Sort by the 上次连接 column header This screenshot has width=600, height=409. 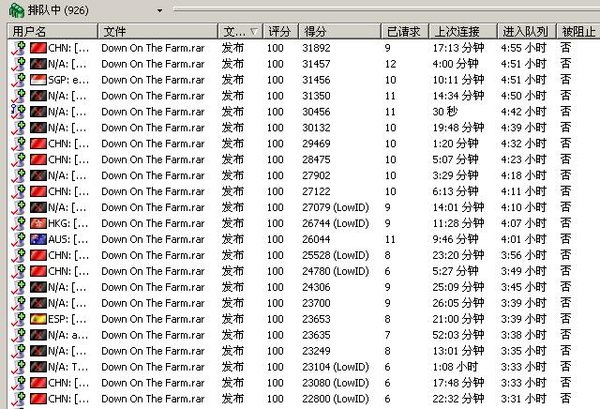click(463, 31)
